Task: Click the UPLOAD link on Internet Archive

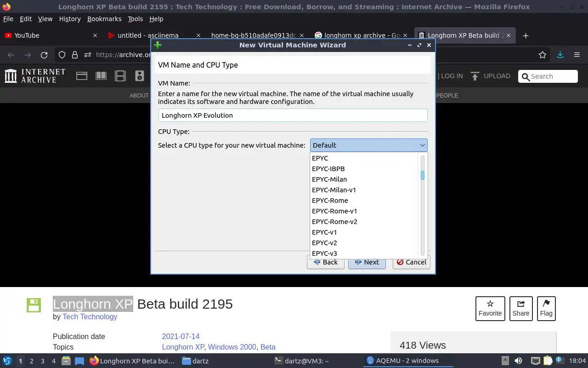Action: click(490, 76)
